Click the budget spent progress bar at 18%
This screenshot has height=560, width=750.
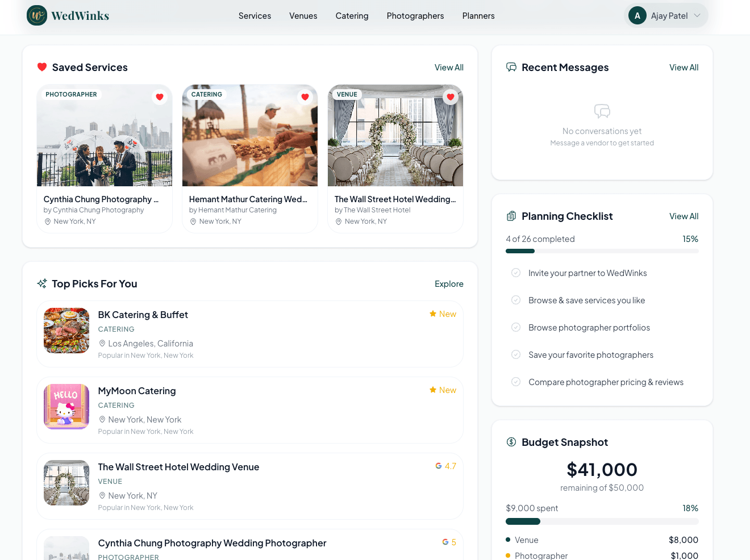coord(602,521)
